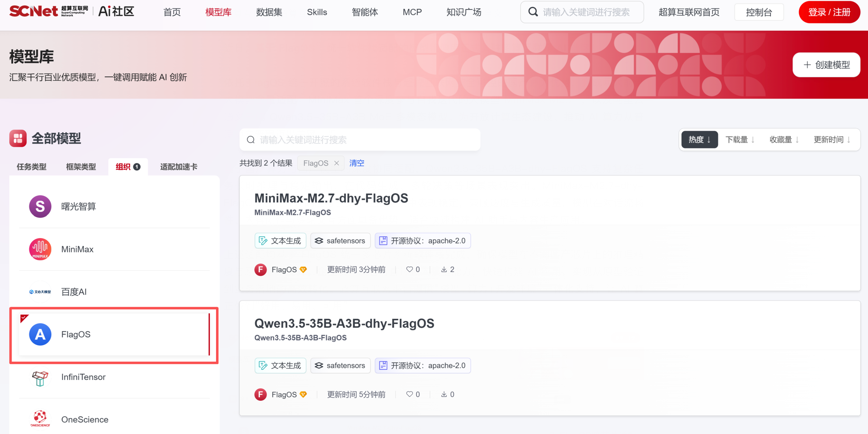The width and height of the screenshot is (868, 434).
Task: Click verified badge on MiniMax-M2.7 card
Action: (x=303, y=269)
